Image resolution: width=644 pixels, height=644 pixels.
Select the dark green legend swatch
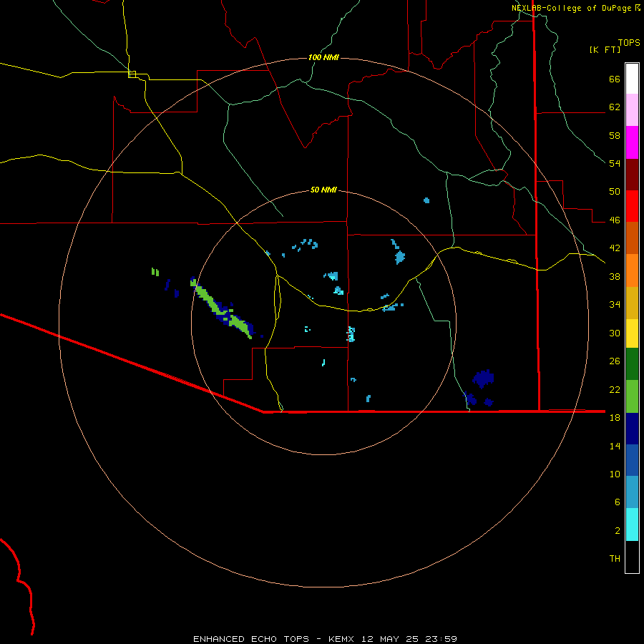(632, 364)
